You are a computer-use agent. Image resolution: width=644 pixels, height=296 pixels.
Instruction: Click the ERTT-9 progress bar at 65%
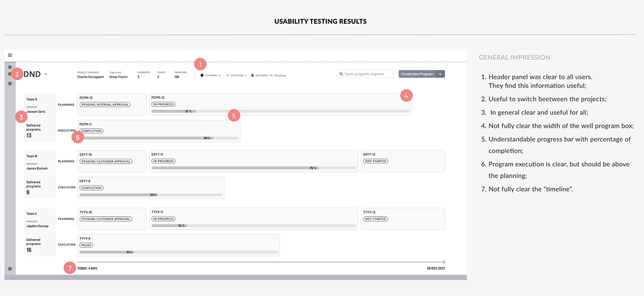tap(151, 195)
